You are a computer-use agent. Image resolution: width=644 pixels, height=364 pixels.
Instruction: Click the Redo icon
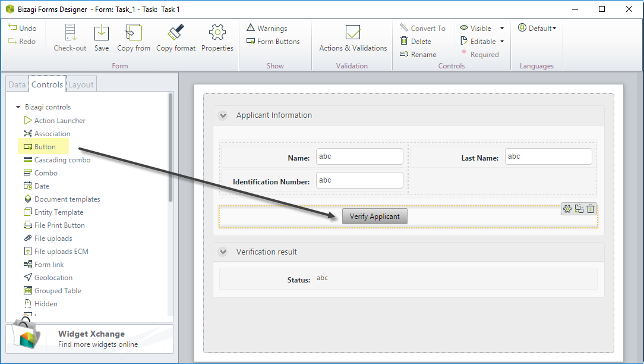click(12, 41)
